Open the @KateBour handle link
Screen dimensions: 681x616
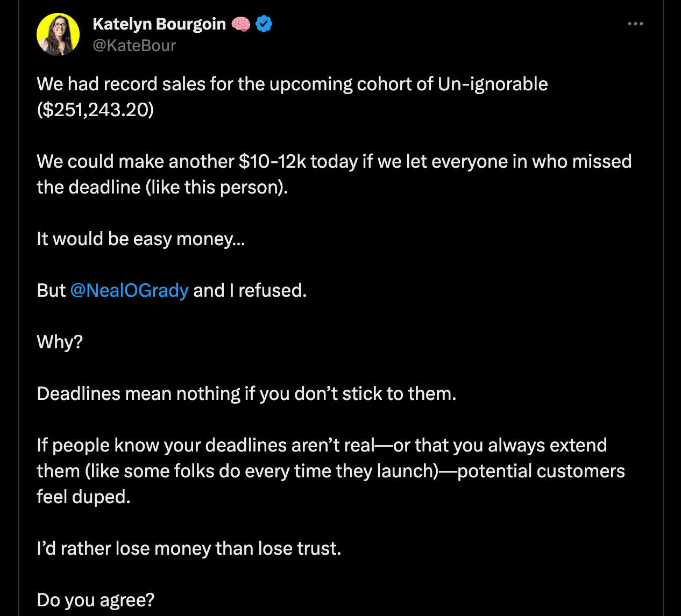click(134, 46)
